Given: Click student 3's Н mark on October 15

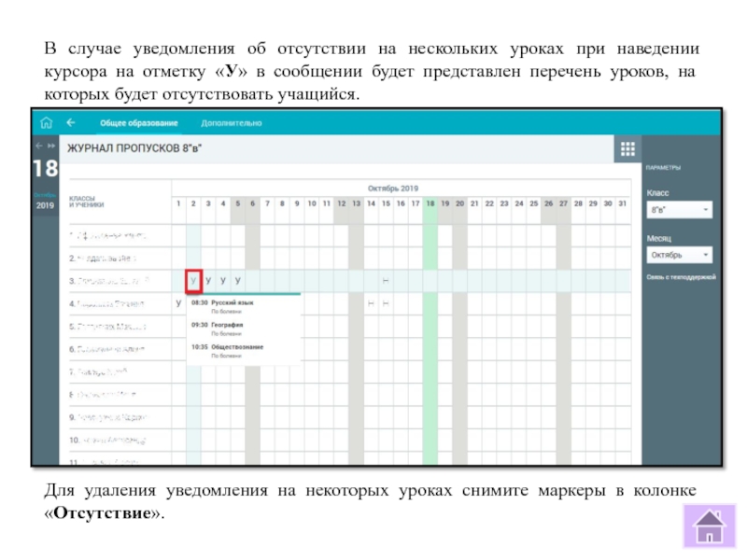Looking at the screenshot, I should point(386,280).
